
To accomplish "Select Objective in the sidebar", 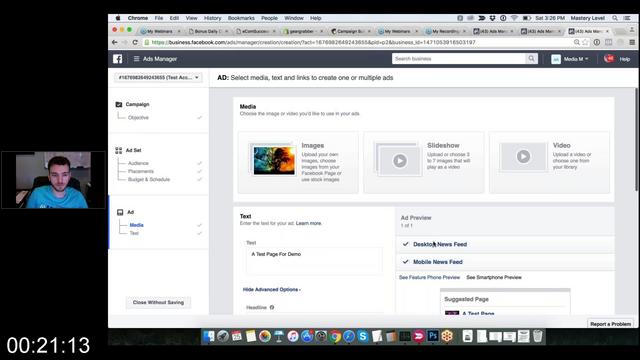I will (138, 118).
